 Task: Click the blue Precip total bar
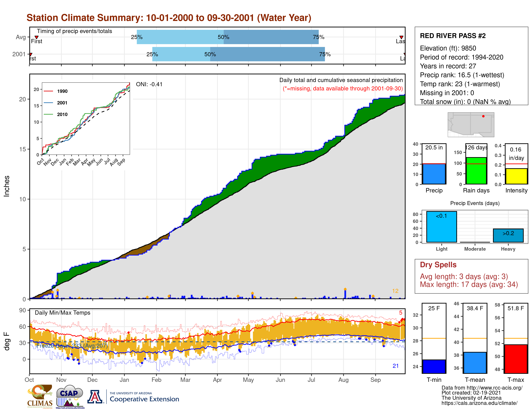(434, 174)
